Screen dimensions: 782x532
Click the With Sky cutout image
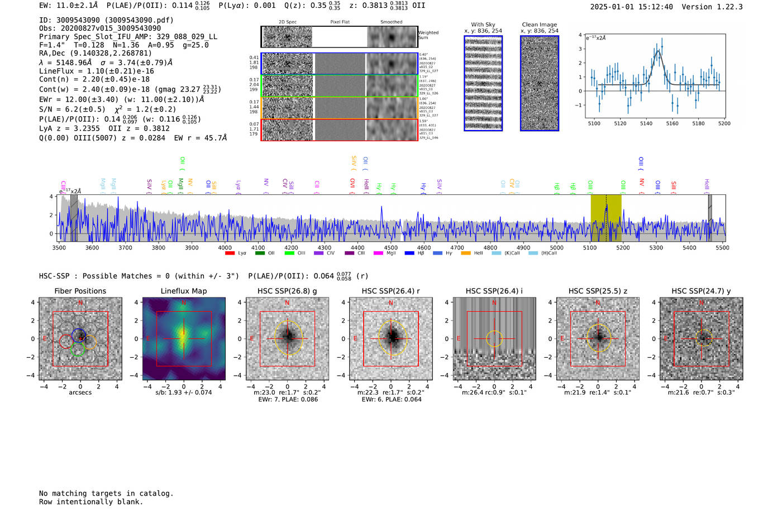(483, 83)
